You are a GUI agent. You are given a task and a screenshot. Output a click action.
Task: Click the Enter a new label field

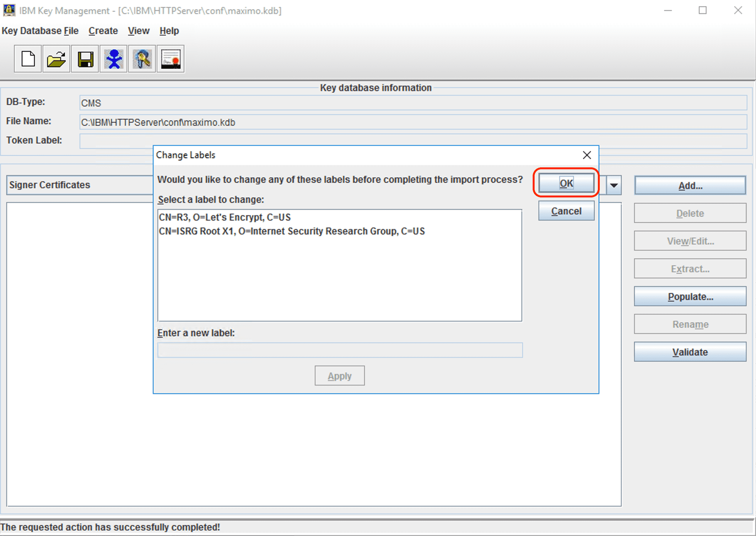(340, 350)
